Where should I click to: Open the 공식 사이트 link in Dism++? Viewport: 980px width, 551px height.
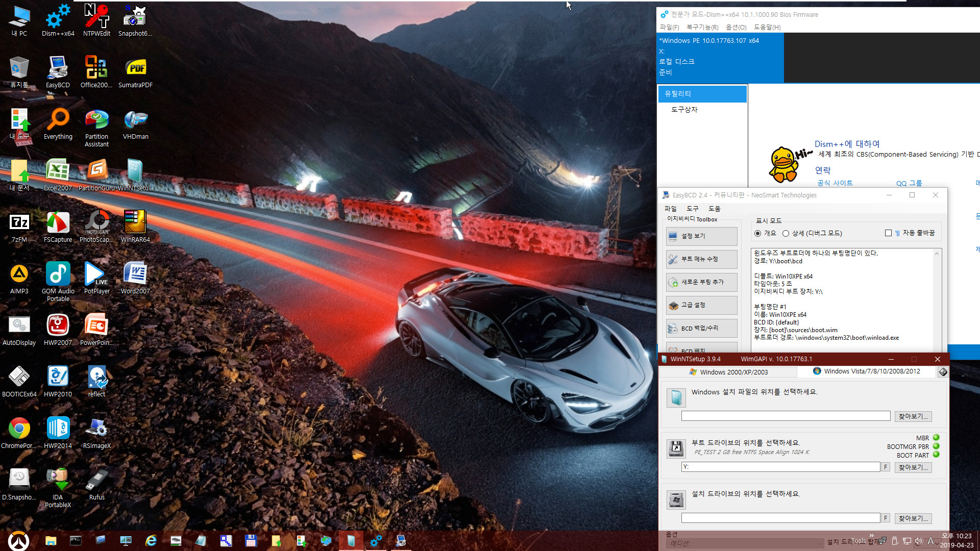(835, 183)
